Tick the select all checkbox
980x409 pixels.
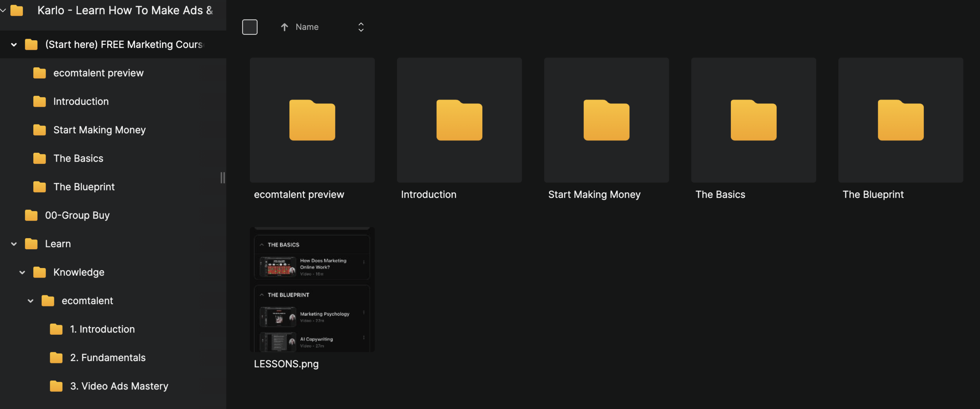click(x=250, y=27)
